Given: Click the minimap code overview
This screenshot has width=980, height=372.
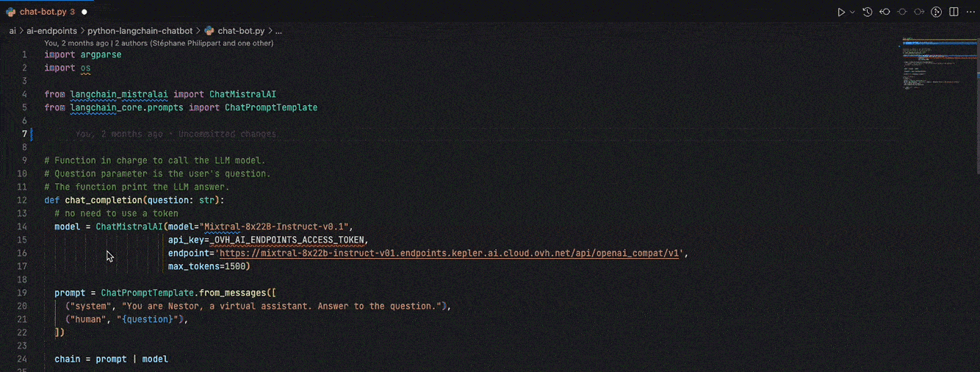Looking at the screenshot, I should [x=933, y=66].
